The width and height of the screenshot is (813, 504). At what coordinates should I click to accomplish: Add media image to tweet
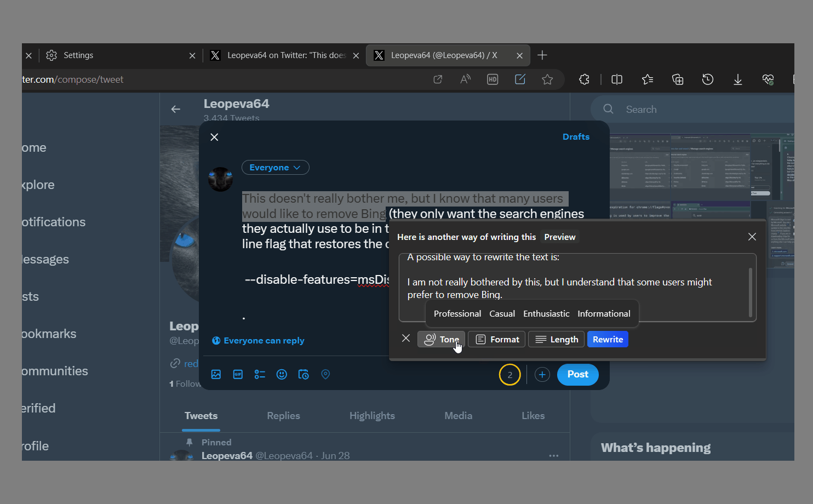216,375
